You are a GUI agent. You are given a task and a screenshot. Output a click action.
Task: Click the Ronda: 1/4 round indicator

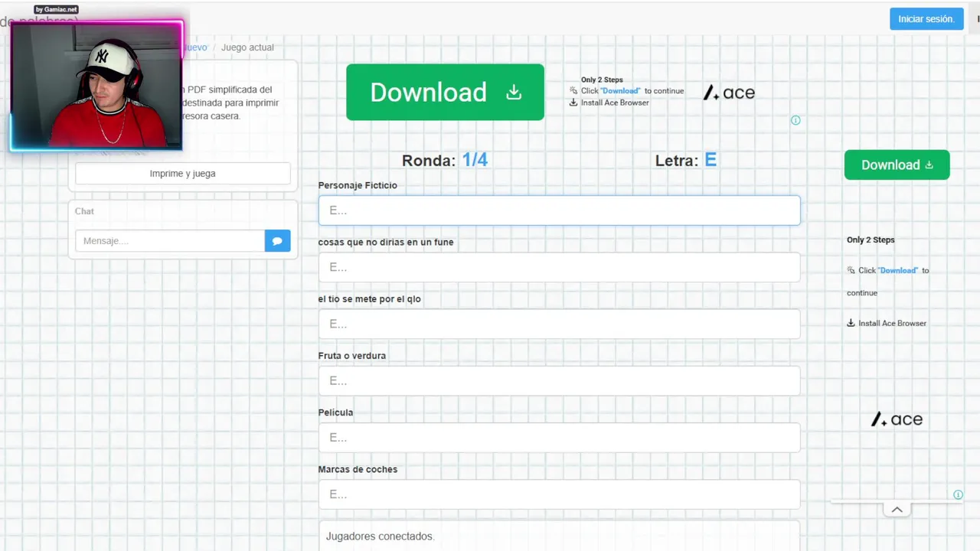(445, 160)
